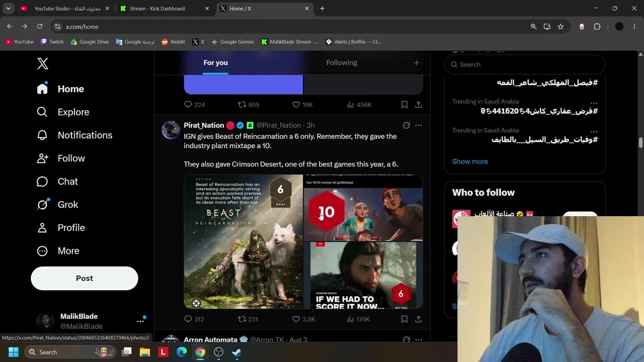
Task: Open more options on Arron Automata post
Action: coord(419,339)
